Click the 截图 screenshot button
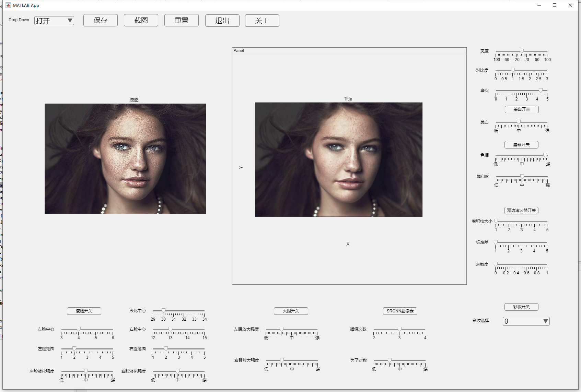Screen dimensions: 581x392 (141, 20)
